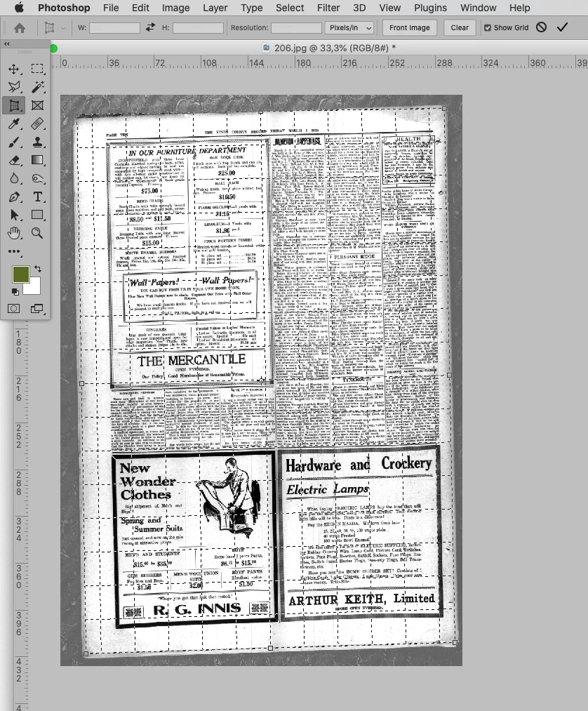Reset default foreground and background colors
The width and height of the screenshot is (588, 711).
pos(15,291)
